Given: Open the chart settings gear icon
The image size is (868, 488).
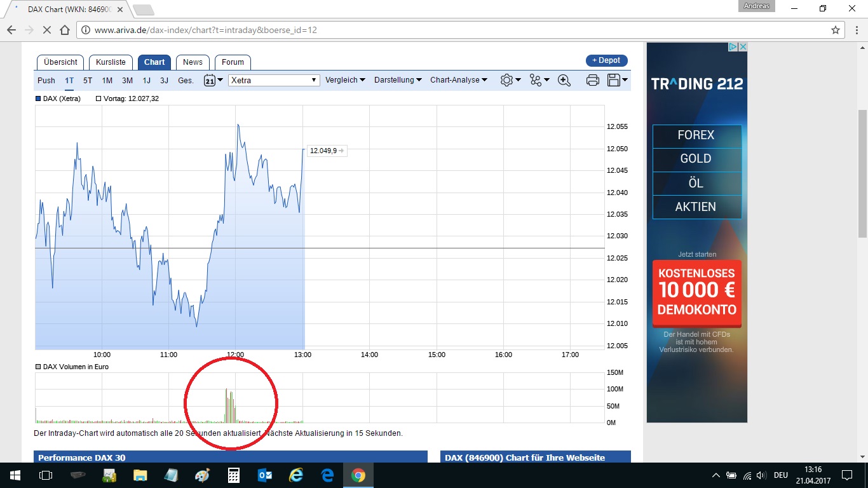Looking at the screenshot, I should 507,80.
